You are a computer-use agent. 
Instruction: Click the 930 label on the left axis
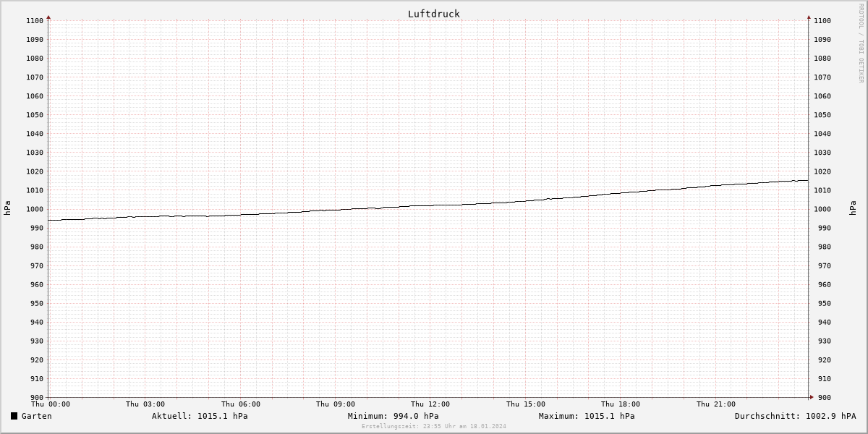coord(37,341)
